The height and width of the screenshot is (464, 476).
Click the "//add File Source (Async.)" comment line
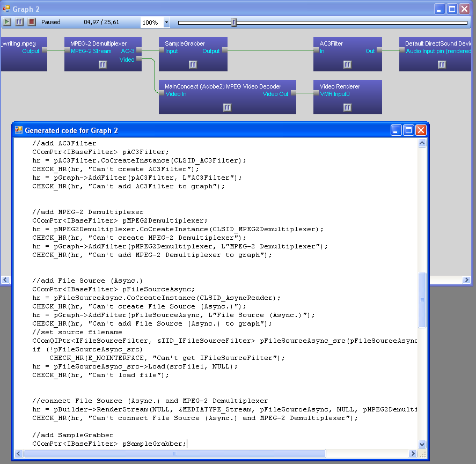coord(87,281)
